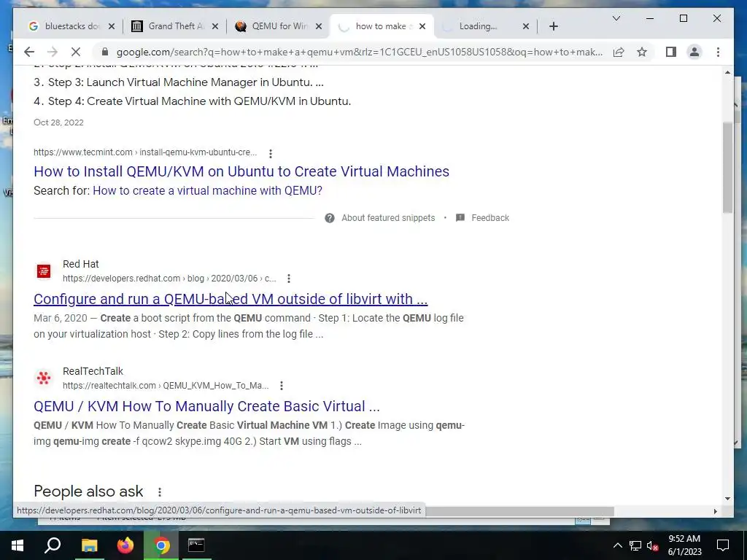The width and height of the screenshot is (747, 560).
Task: Open tecmint result options menu
Action: 270,153
